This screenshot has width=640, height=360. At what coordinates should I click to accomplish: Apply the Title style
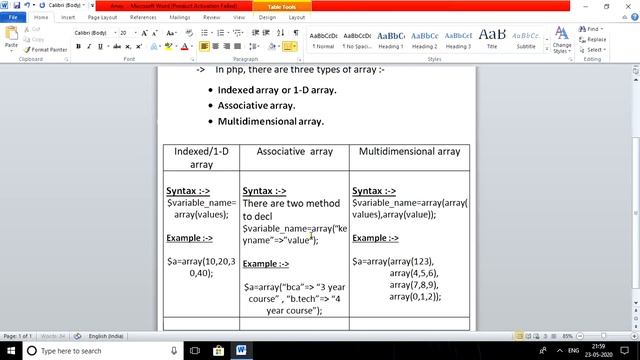pyautogui.click(x=492, y=40)
